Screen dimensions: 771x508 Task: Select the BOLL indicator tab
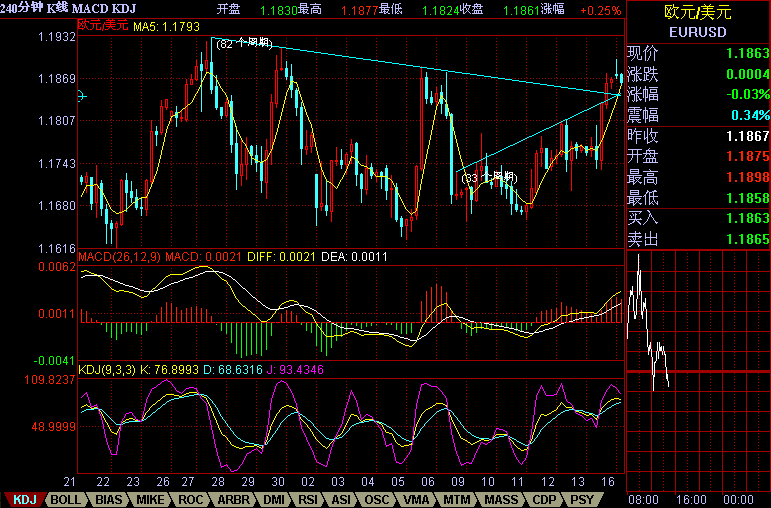pos(65,500)
